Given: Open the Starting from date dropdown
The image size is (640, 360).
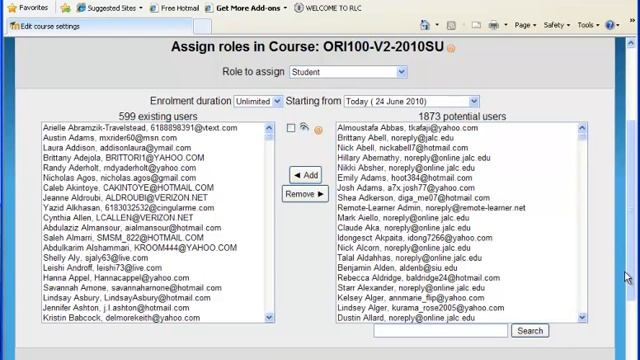Looking at the screenshot, I should [x=411, y=101].
